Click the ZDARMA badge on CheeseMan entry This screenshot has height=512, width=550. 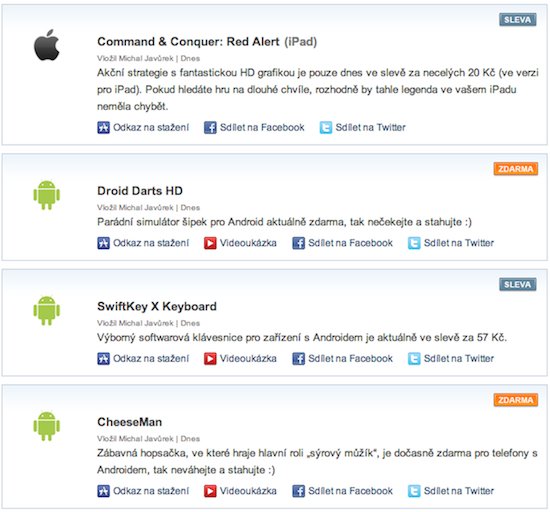516,400
